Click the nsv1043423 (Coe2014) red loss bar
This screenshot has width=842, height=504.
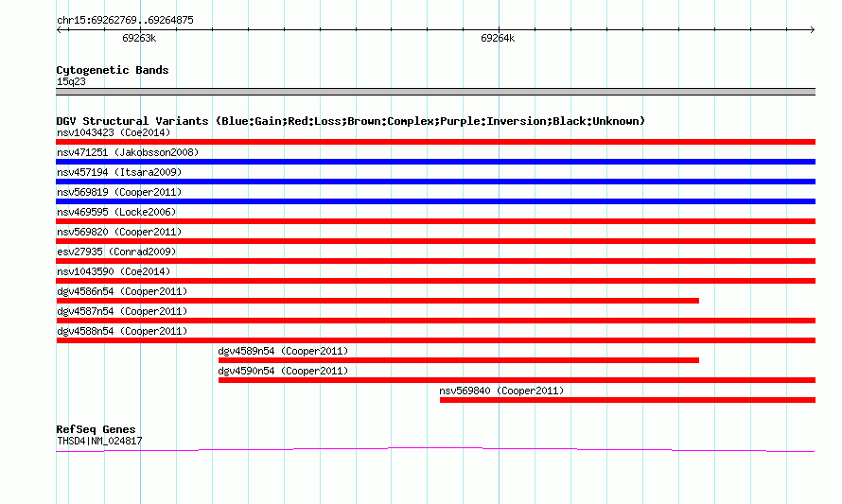pos(435,142)
